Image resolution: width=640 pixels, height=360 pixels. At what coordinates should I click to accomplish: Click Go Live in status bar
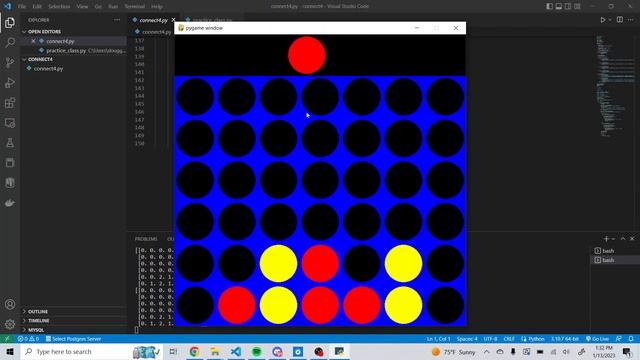(x=597, y=339)
